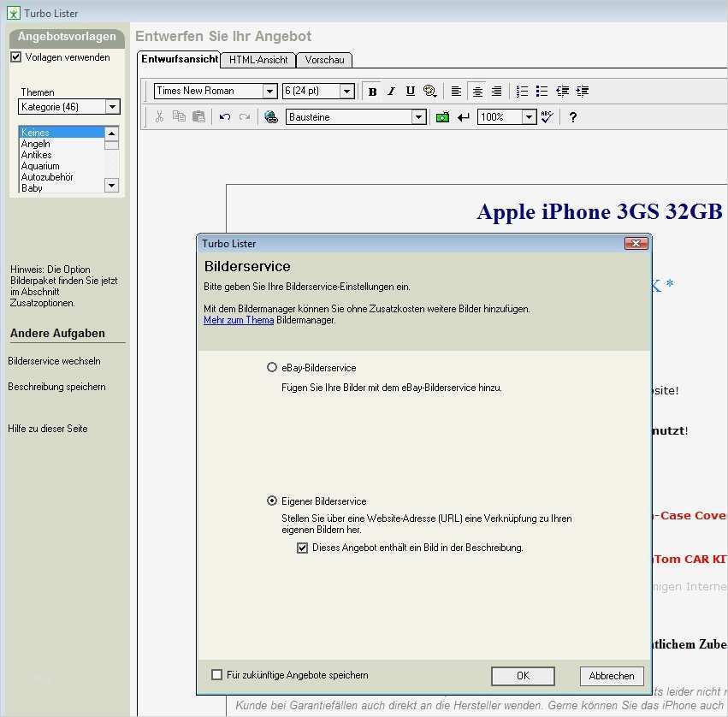Click Abbrechen in the Bilderservice dialog
The height and width of the screenshot is (717, 728).
(612, 676)
